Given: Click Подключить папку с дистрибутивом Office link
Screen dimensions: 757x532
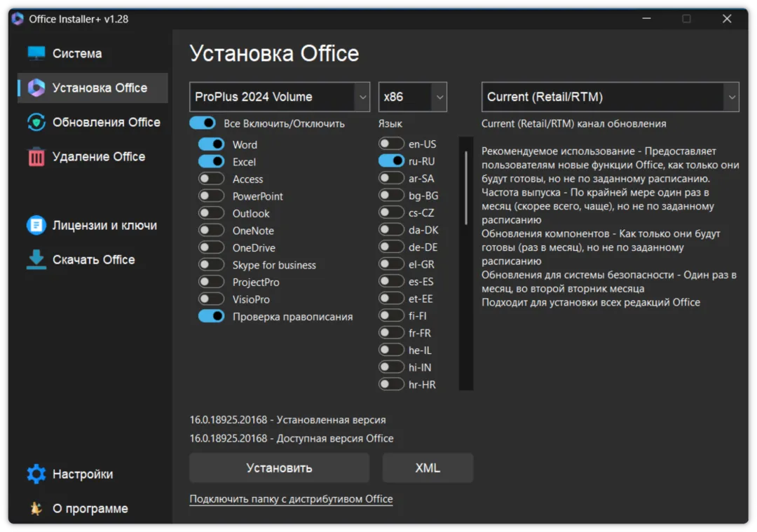Looking at the screenshot, I should pyautogui.click(x=291, y=498).
